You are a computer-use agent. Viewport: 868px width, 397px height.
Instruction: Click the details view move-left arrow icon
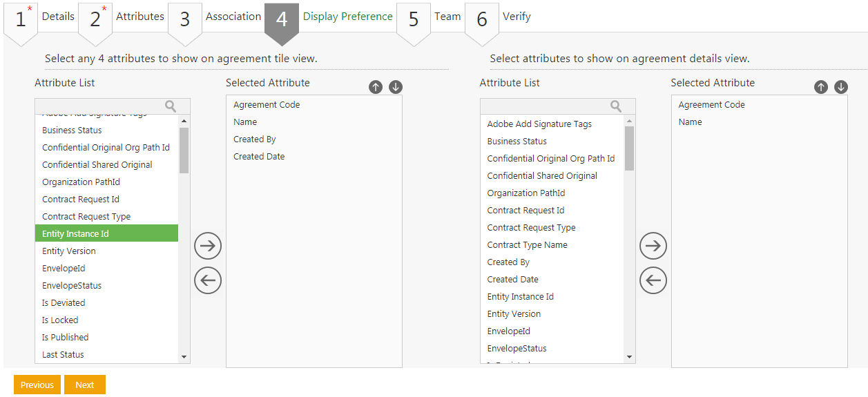pos(653,281)
